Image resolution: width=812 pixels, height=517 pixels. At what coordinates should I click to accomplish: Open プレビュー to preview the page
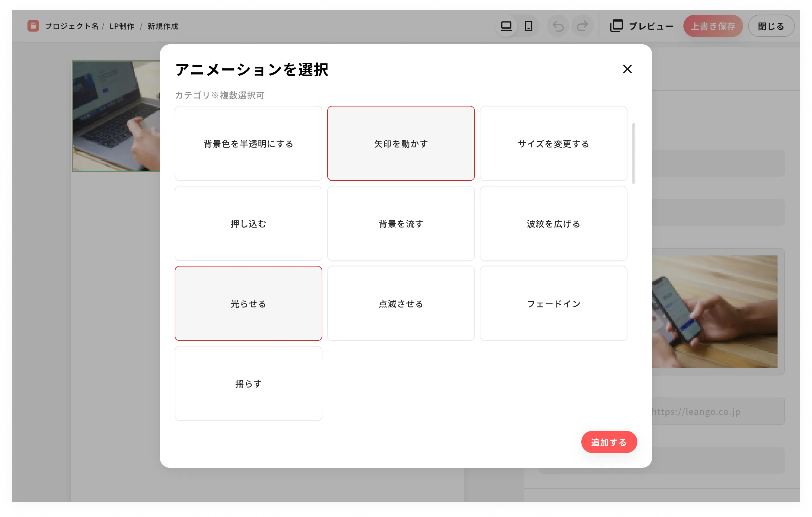(x=641, y=26)
